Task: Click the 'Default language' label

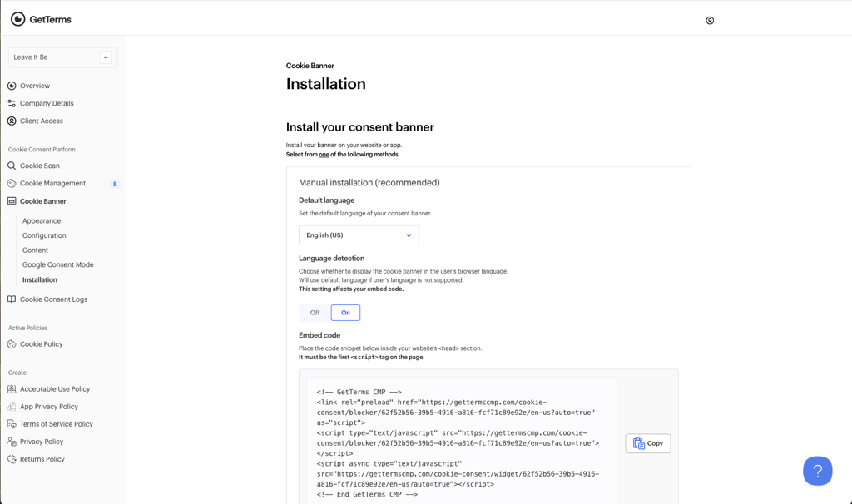Action: 326,200
